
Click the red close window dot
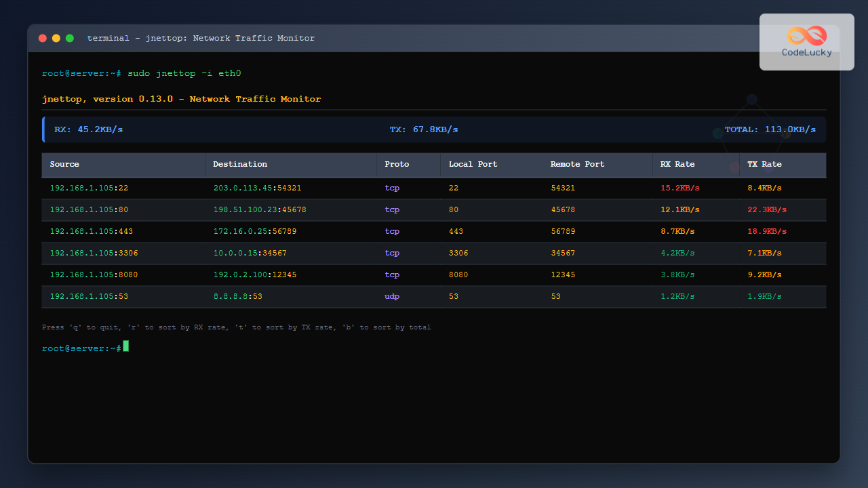[x=43, y=39]
